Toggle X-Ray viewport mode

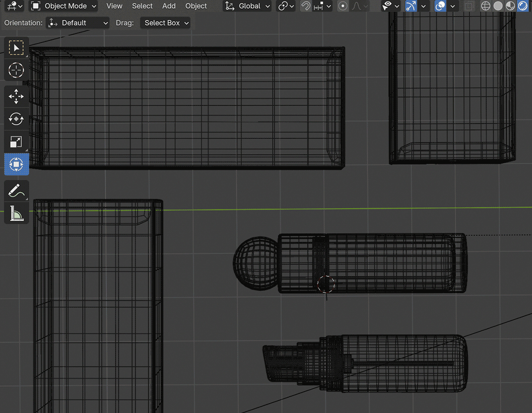469,5
